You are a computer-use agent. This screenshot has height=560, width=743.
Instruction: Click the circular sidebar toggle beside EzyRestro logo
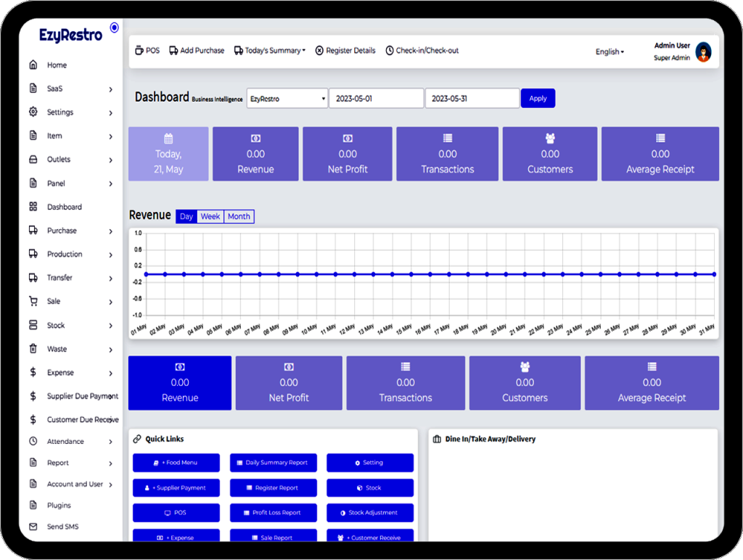pyautogui.click(x=114, y=28)
